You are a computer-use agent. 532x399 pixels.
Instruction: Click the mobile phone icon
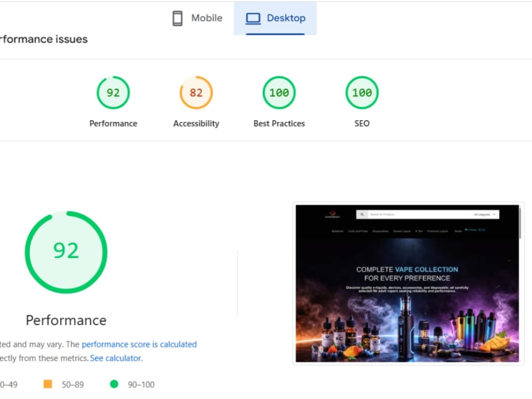(178, 18)
